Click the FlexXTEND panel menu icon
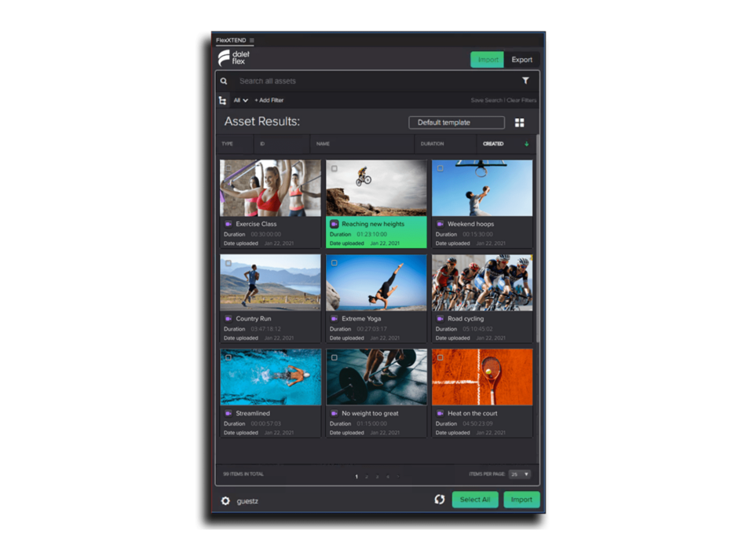This screenshot has height=560, width=746. [x=252, y=40]
